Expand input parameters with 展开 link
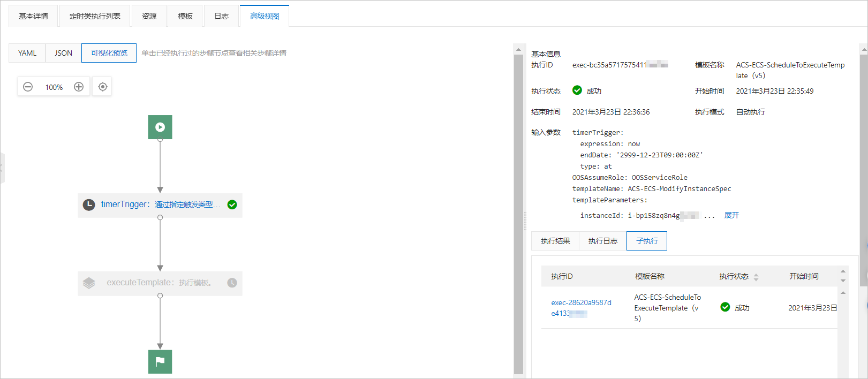The width and height of the screenshot is (868, 379). click(731, 215)
